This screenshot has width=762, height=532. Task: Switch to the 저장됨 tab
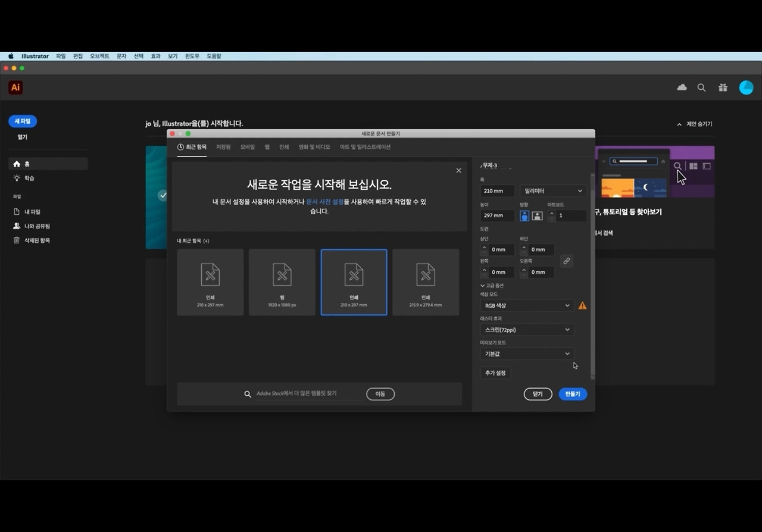[x=223, y=147]
